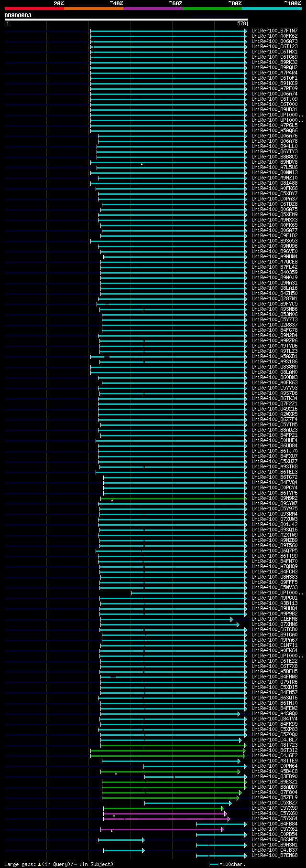Select hit label UniRef100_C6TCB0
The image size is (306, 868).
coord(274,630)
